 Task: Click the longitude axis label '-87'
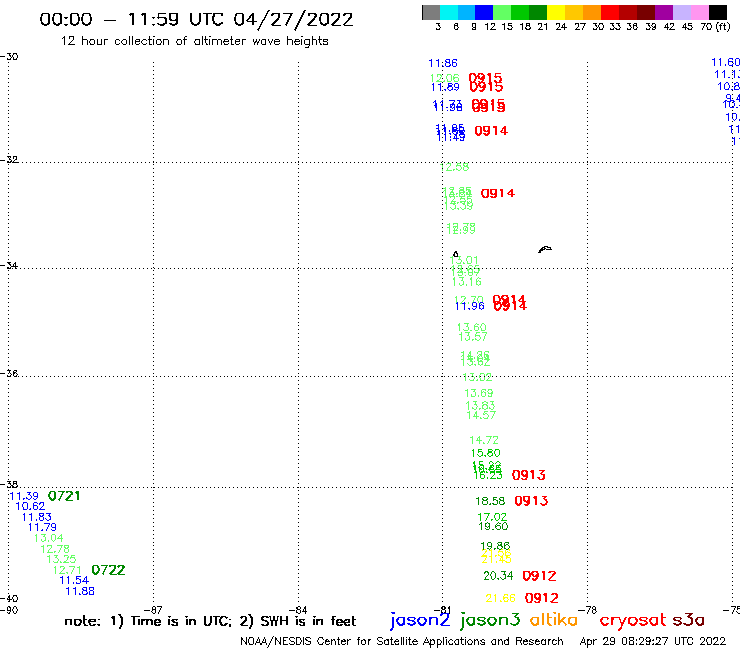click(x=153, y=610)
